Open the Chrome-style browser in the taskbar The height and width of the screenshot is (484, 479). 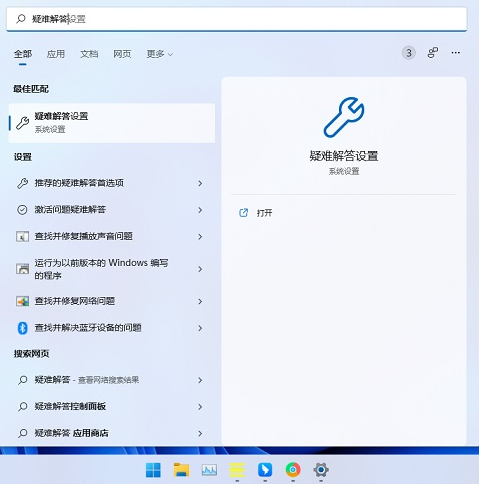tap(293, 470)
